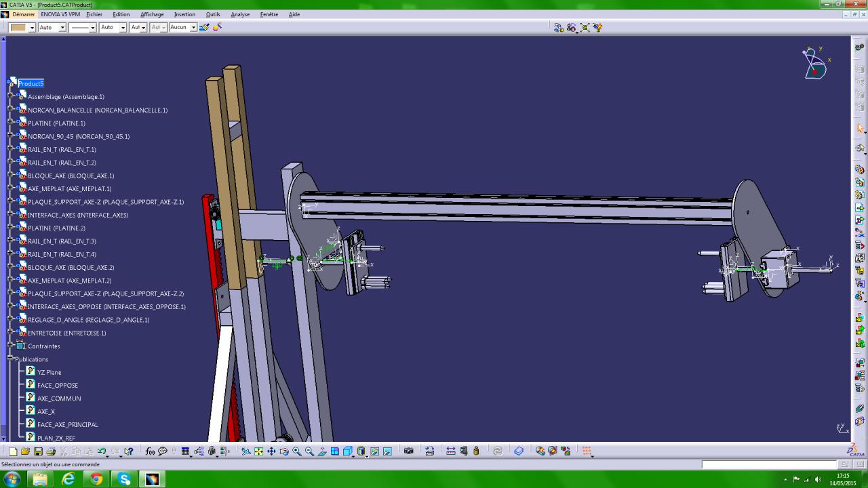Expand the Assemblage (Assemblage.1) node
The width and height of the screenshot is (868, 488).
[x=12, y=97]
